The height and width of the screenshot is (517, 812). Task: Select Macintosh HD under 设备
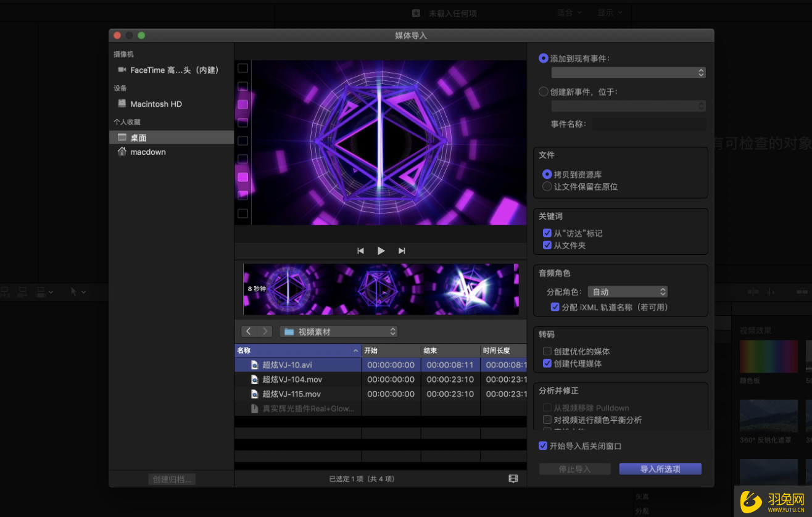155,104
